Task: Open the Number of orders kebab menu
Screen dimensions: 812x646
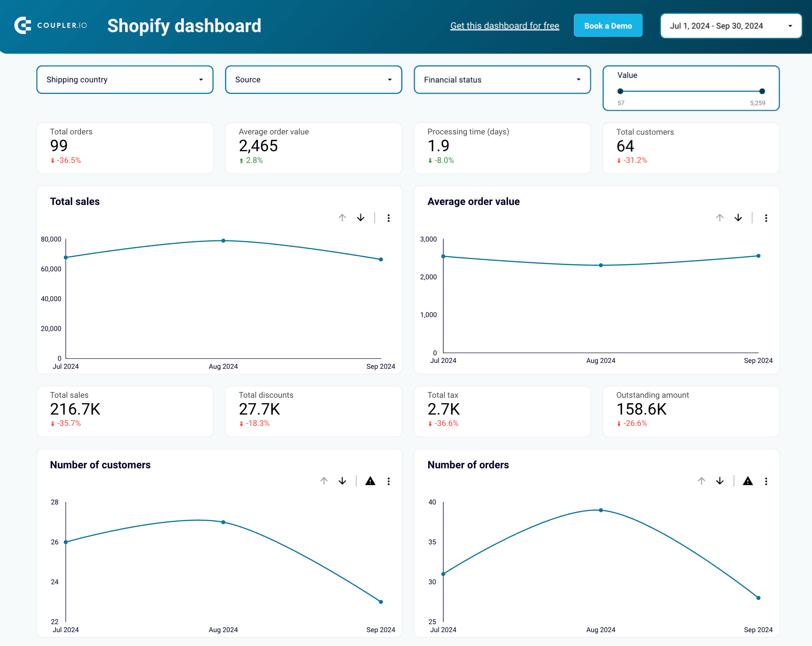Action: 766,481
